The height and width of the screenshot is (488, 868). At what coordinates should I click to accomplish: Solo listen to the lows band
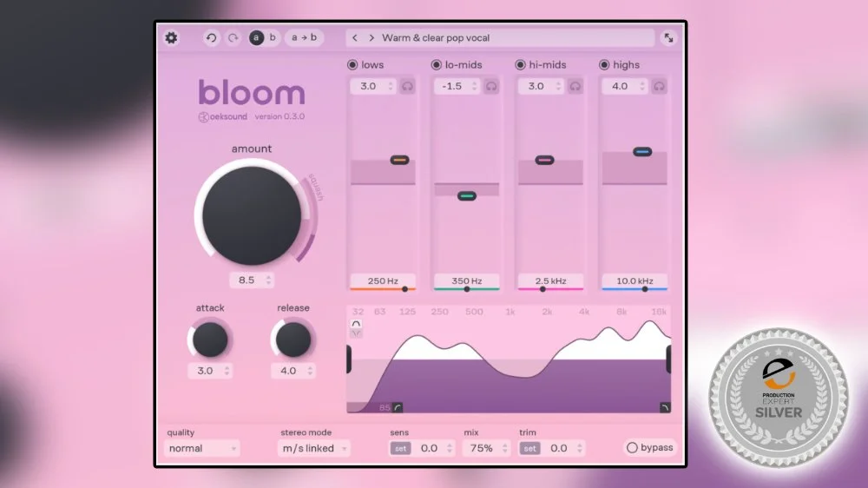click(407, 87)
